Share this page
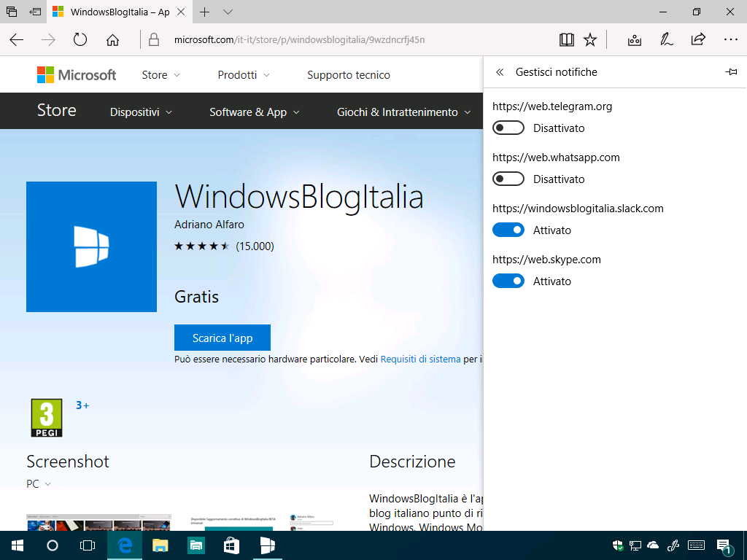 pos(698,39)
